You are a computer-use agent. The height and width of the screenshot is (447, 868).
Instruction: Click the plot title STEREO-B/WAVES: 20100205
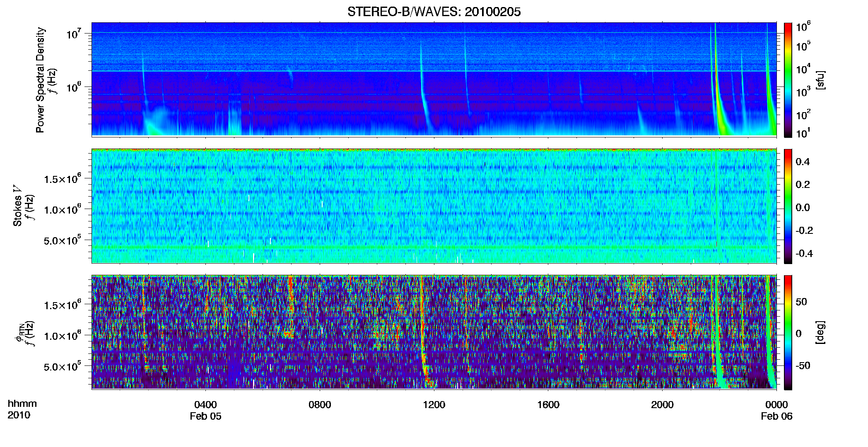click(434, 12)
